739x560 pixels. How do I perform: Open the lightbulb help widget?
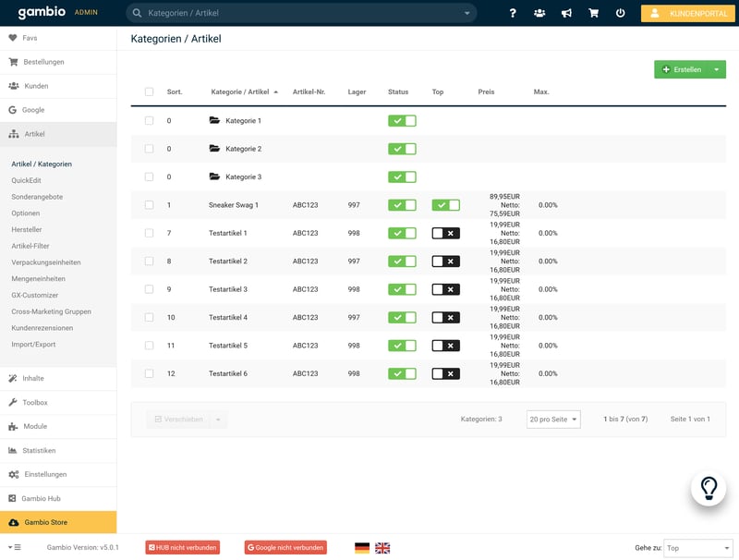(709, 487)
